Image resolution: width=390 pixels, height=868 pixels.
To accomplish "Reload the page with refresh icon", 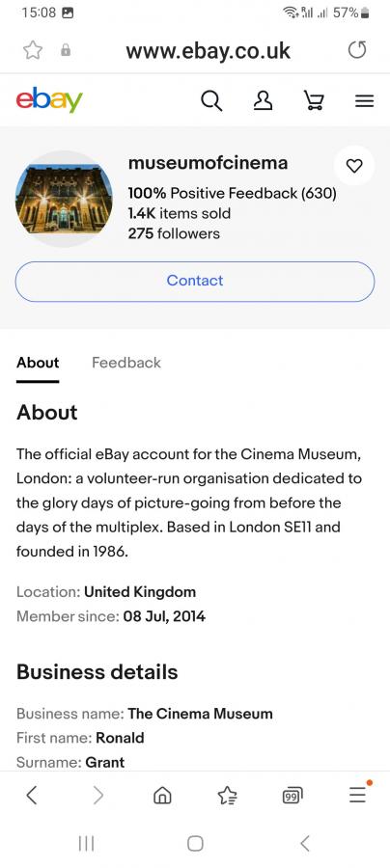I will click(357, 50).
